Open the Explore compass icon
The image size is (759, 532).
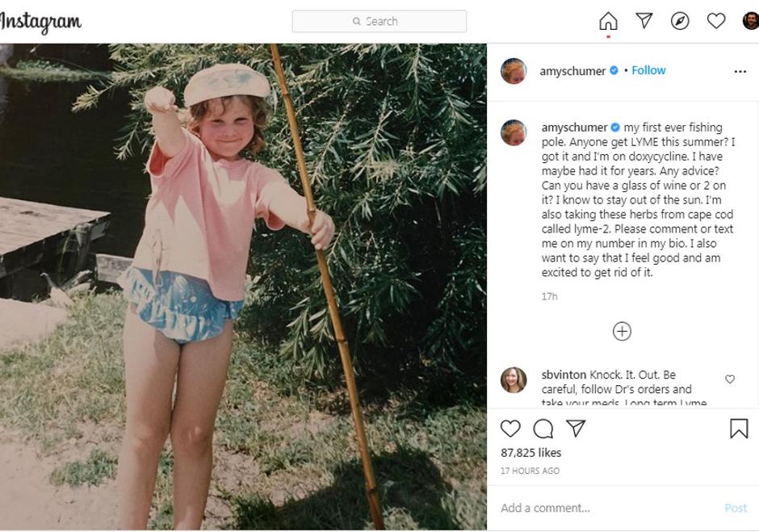pos(680,21)
